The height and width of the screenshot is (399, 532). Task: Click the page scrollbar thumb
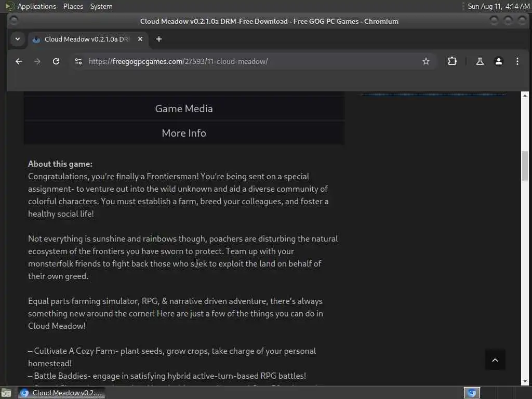click(525, 166)
